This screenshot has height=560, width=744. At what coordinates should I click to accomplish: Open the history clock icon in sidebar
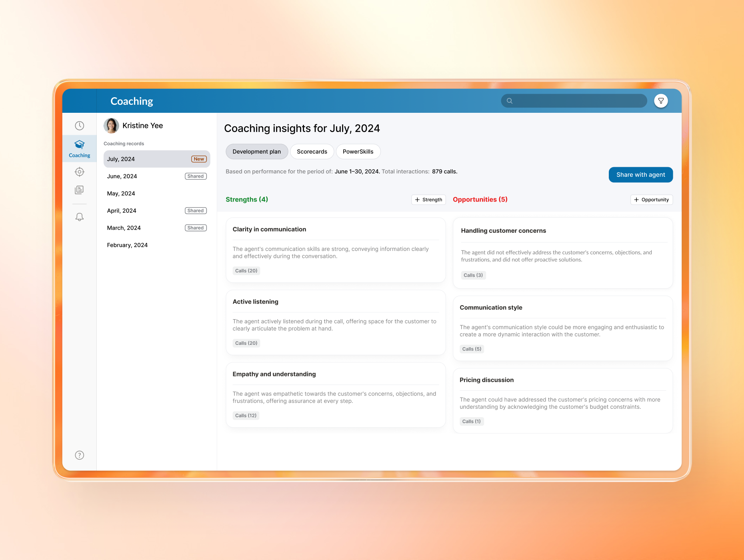tap(80, 126)
